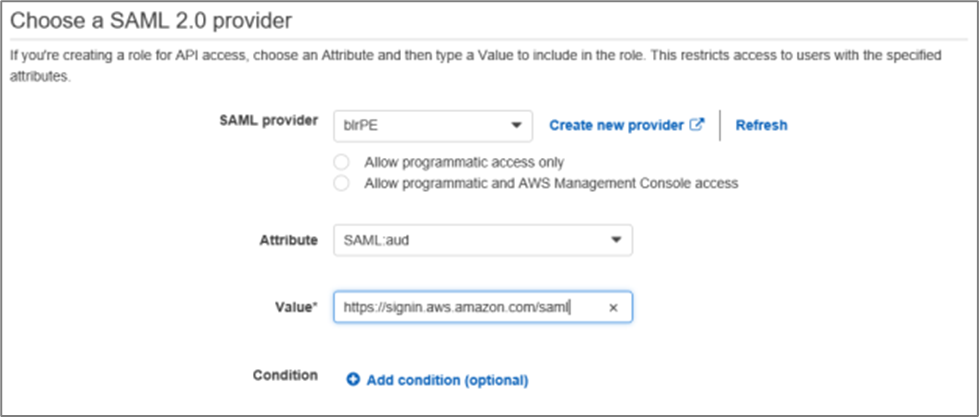Open the SAML provider dropdown showing blrPE

(x=420, y=125)
